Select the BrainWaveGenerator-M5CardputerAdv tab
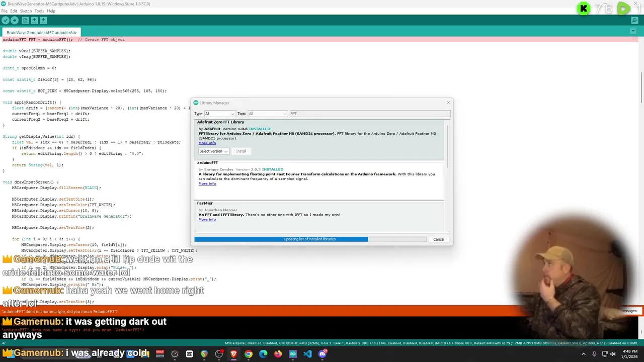This screenshot has width=644, height=362. point(42,33)
